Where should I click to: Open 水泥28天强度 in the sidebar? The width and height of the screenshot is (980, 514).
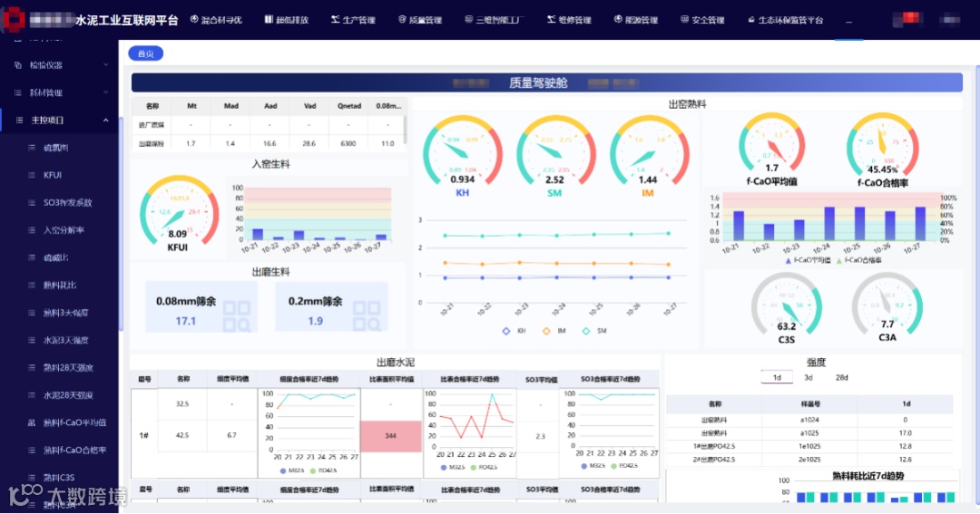pos(68,395)
